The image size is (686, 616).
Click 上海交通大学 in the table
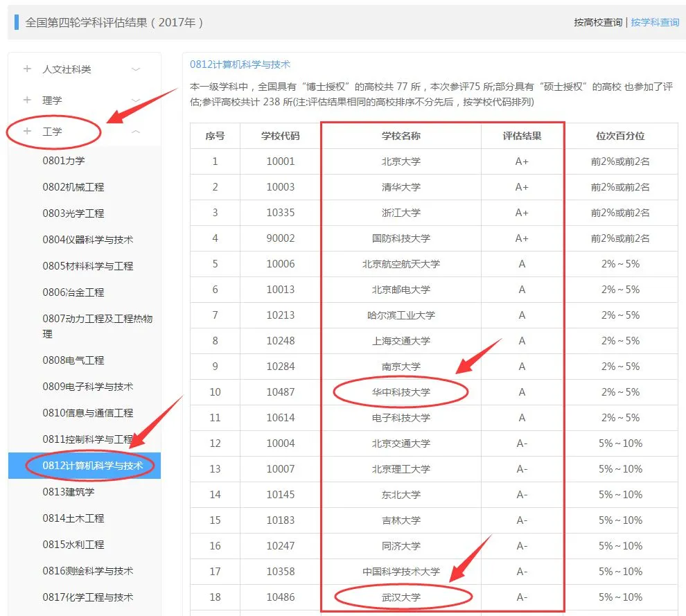(x=401, y=340)
